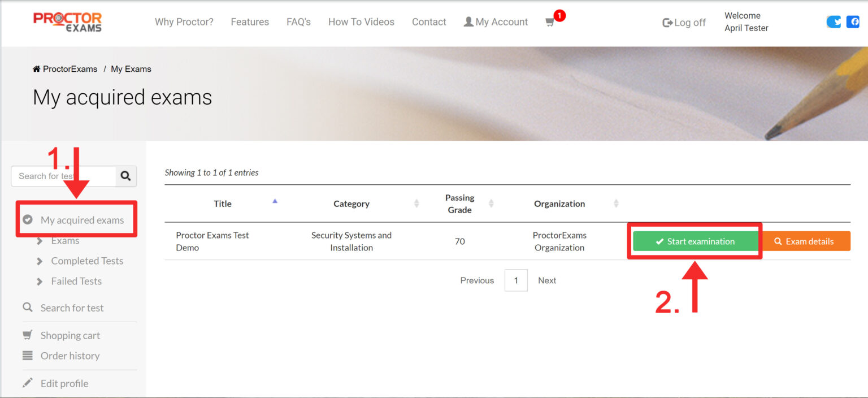Viewport: 868px width, 398px height.
Task: Sort by Passing Grade column
Action: [491, 204]
